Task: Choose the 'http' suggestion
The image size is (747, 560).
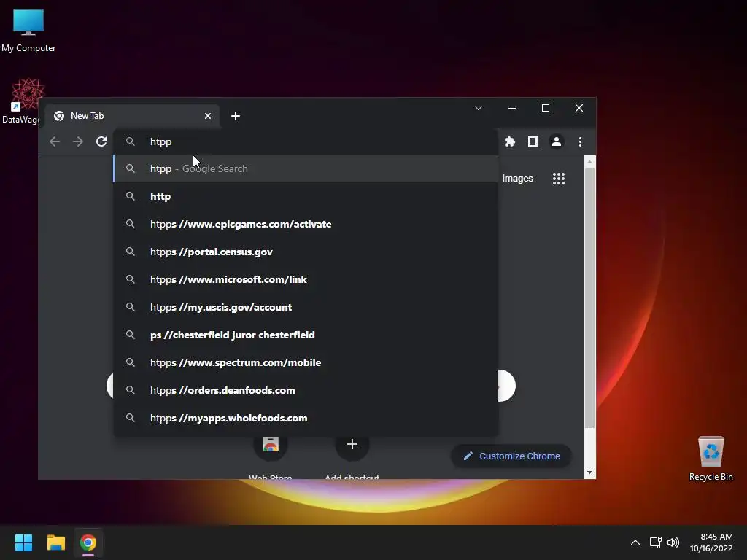Action: pos(306,196)
